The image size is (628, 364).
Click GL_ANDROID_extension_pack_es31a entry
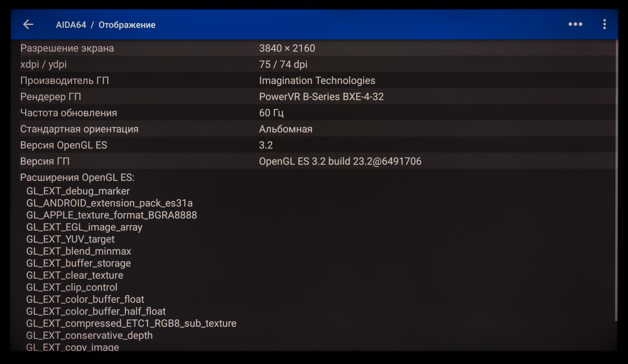tap(109, 203)
